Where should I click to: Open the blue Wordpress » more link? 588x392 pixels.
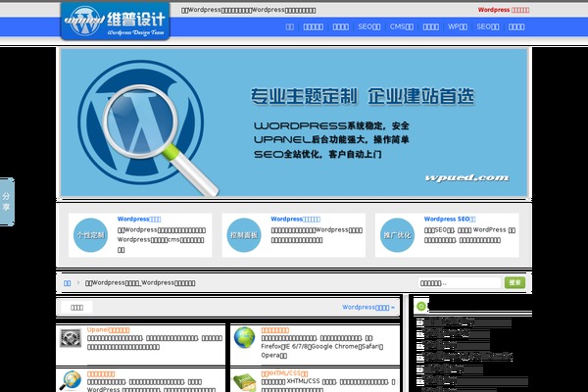coord(368,307)
